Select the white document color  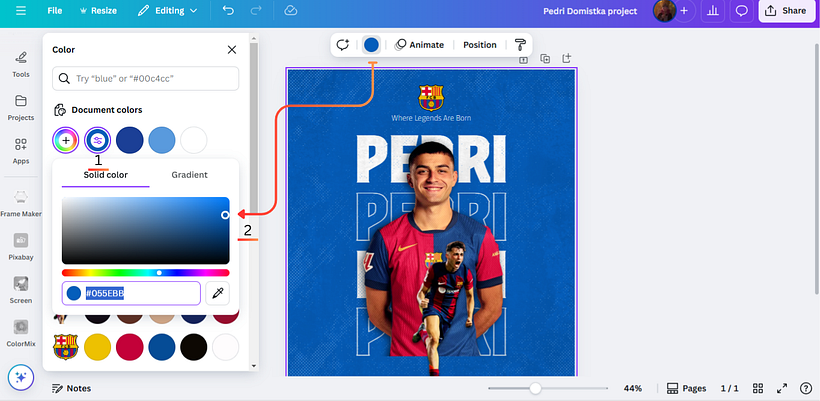click(x=193, y=140)
